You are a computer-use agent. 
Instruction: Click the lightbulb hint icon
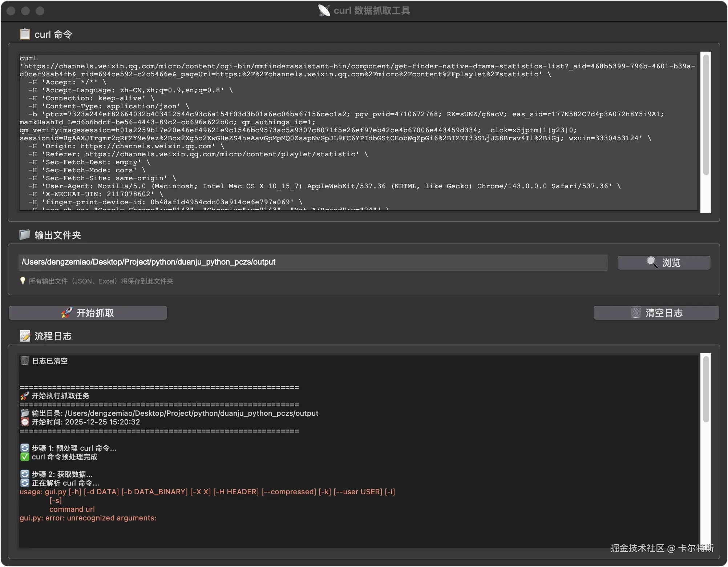coord(23,281)
